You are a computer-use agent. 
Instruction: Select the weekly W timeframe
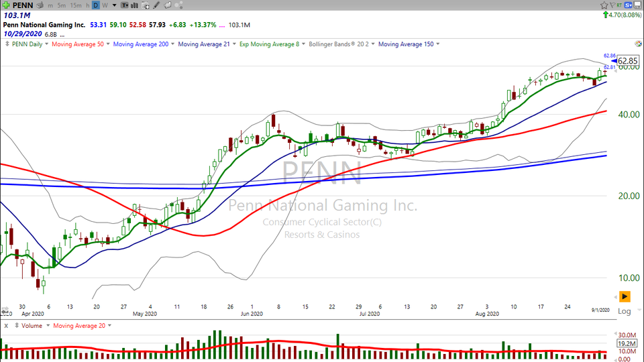[105, 5]
